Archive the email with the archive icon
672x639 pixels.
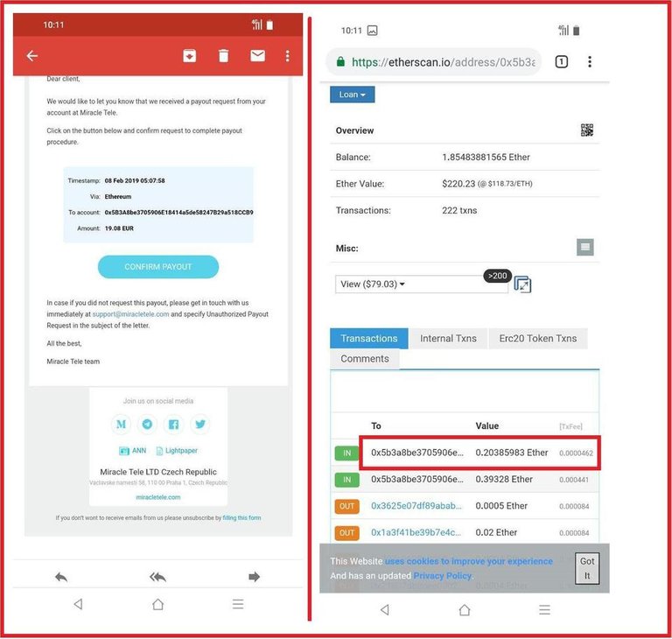coord(189,56)
